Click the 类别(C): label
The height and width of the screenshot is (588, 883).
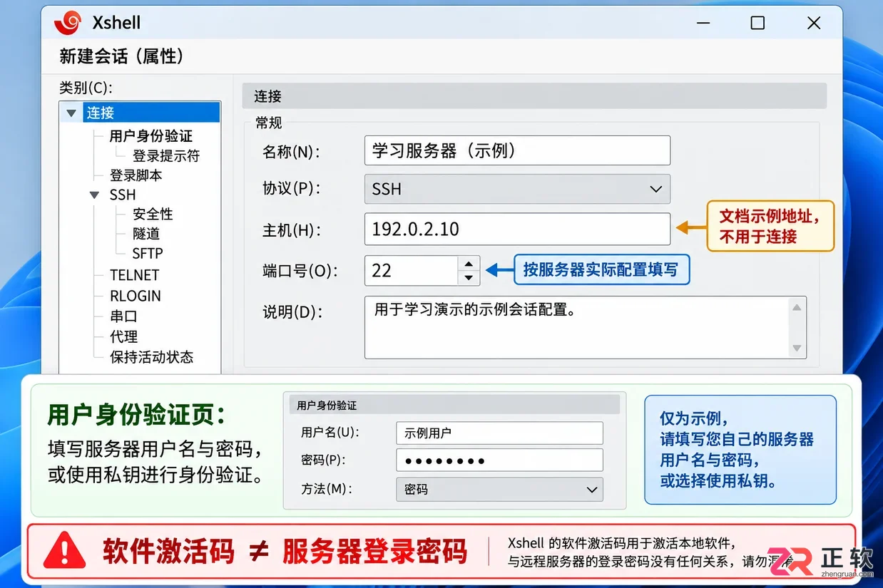coord(86,88)
